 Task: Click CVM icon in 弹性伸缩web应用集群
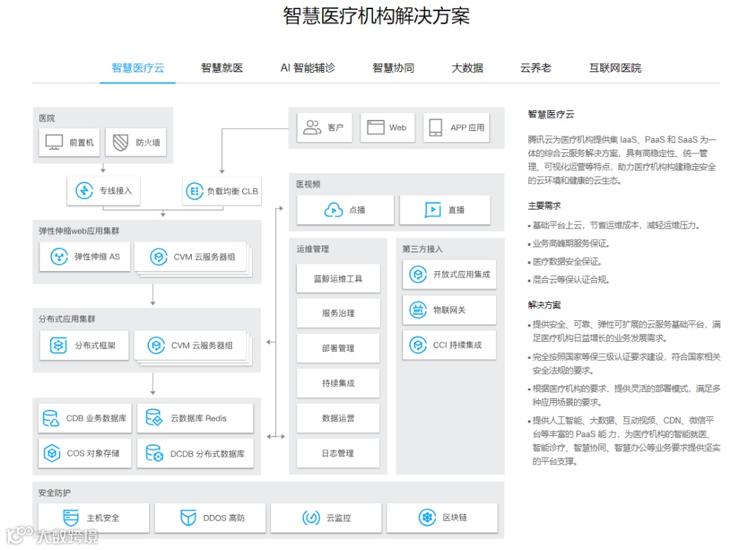click(x=159, y=257)
